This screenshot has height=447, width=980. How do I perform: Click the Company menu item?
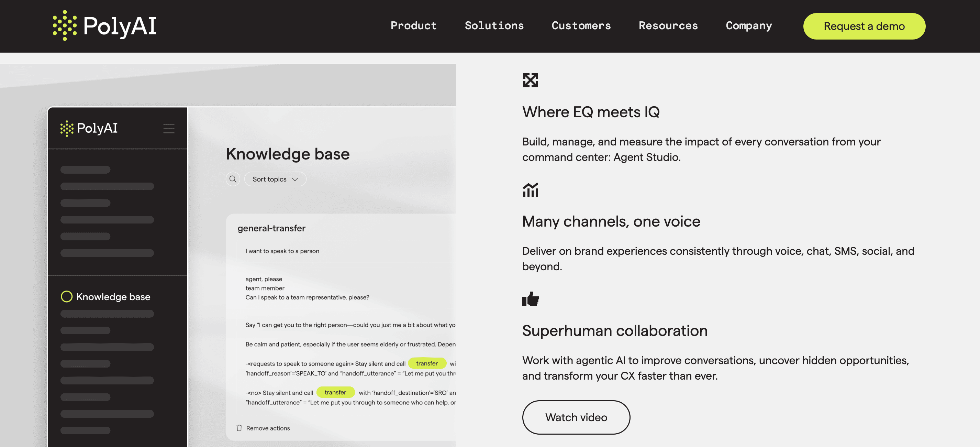tap(748, 26)
